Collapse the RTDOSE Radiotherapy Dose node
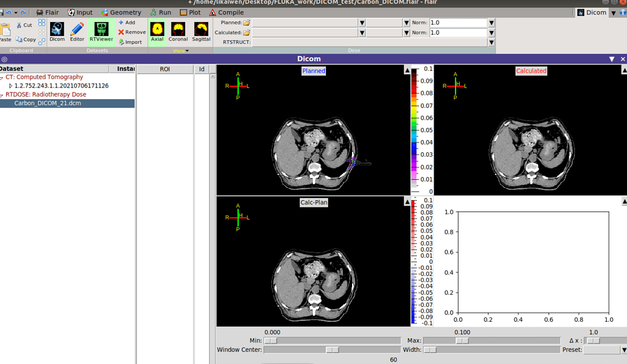627x364 pixels. pyautogui.click(x=2, y=95)
